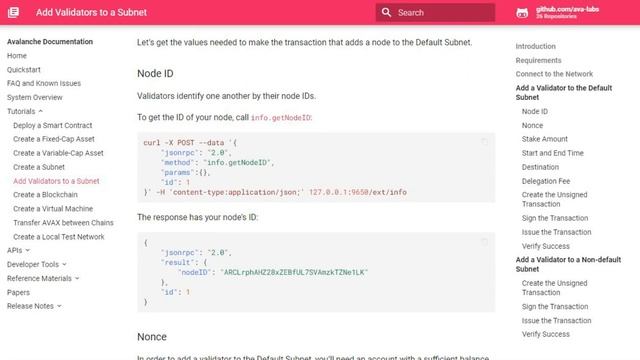The width and height of the screenshot is (640, 360).
Task: Copy the curl command code block
Action: 484,142
